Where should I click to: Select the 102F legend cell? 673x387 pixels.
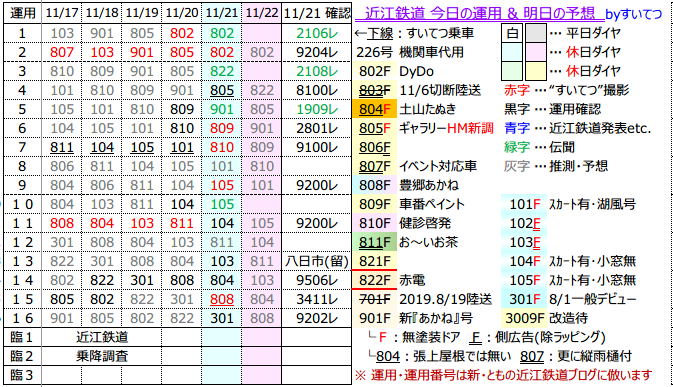(x=524, y=223)
